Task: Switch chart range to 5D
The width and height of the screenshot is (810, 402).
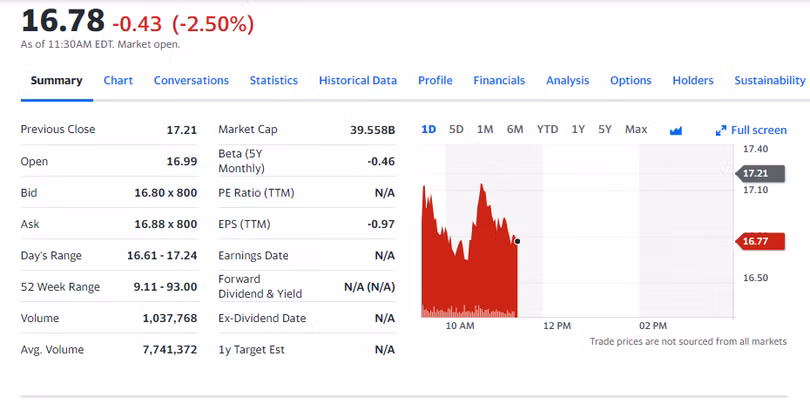Action: pyautogui.click(x=456, y=129)
